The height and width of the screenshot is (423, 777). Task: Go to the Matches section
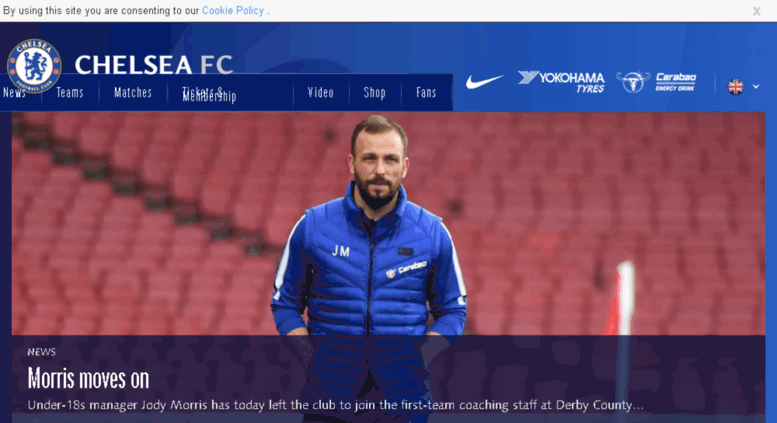[133, 93]
